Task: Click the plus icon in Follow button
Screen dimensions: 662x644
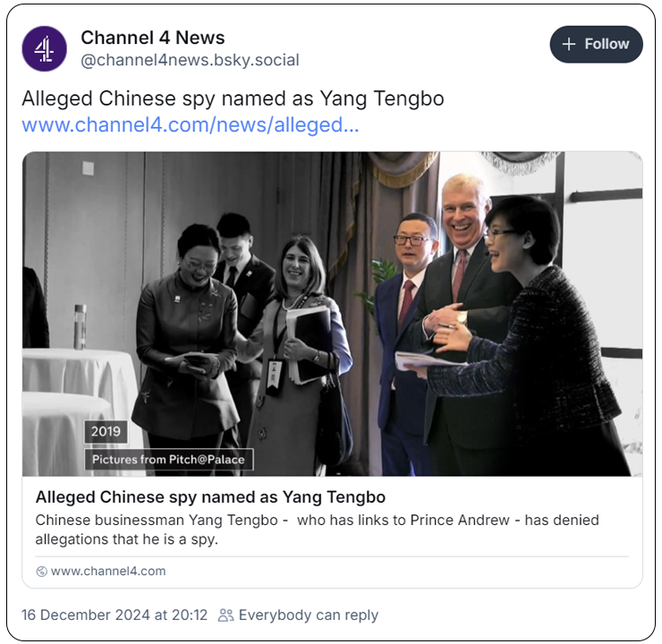Action: [x=569, y=44]
